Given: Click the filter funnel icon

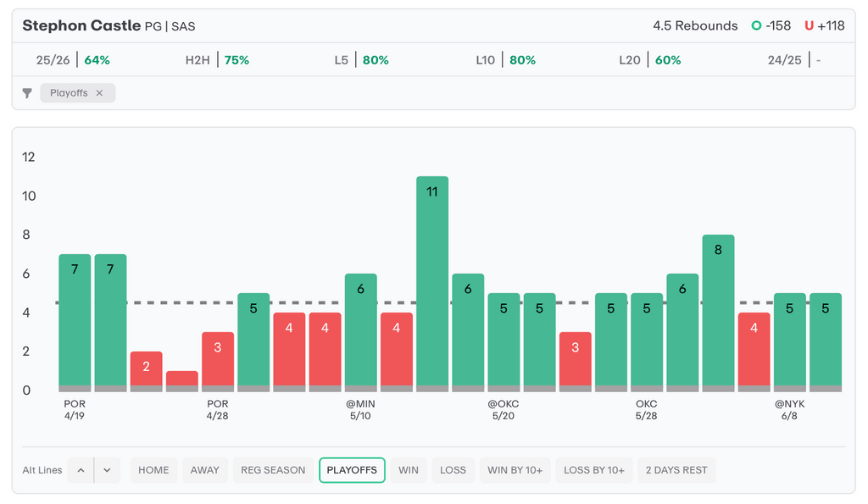Looking at the screenshot, I should point(26,93).
